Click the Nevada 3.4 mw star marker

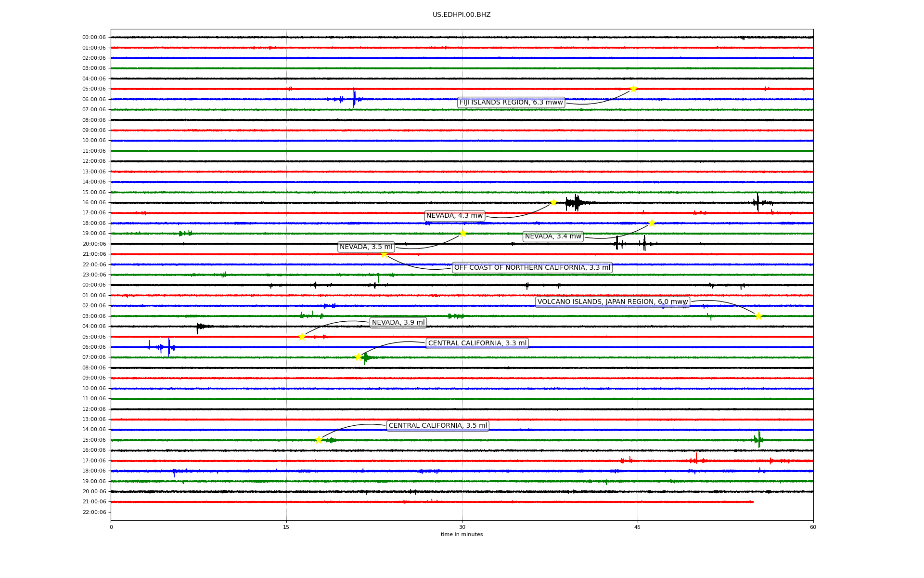pos(652,223)
